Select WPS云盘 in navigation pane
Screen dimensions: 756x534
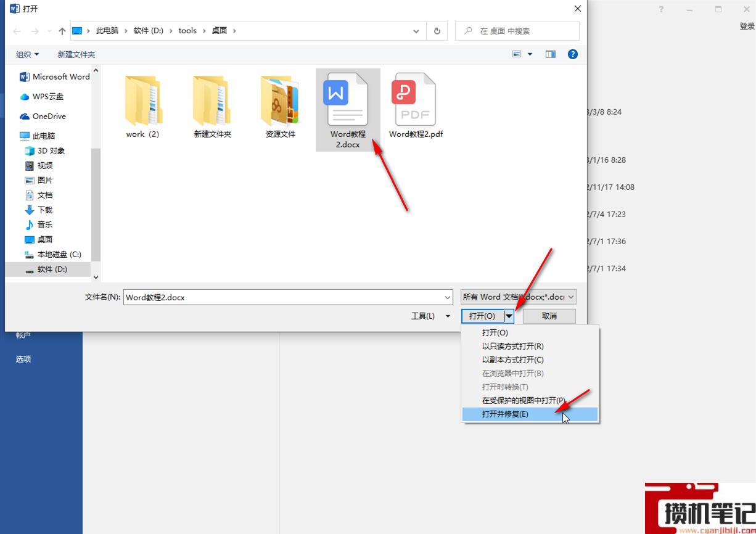pos(42,96)
